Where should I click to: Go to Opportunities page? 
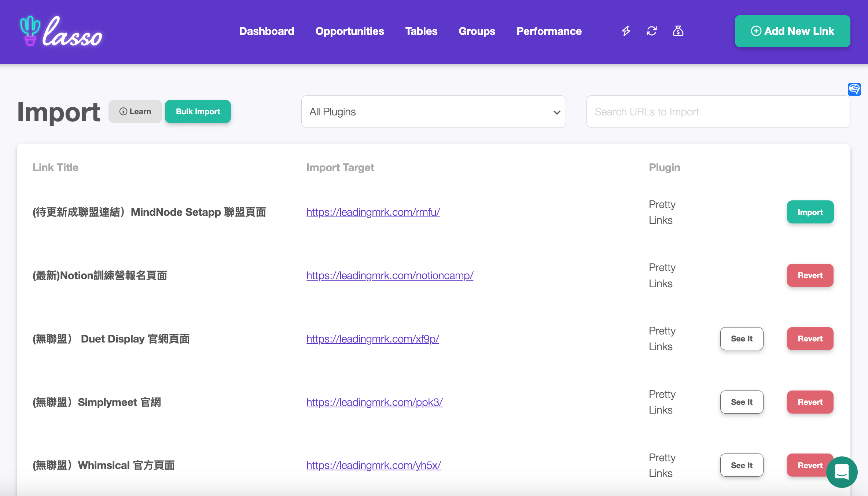point(350,31)
